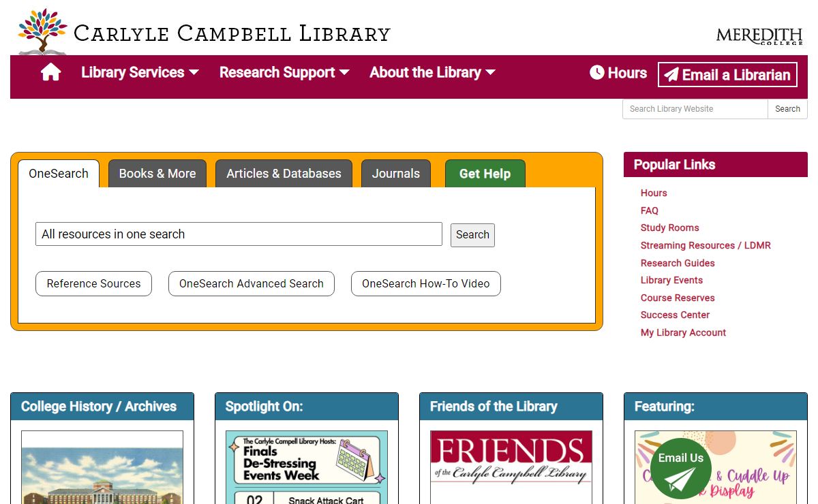Click the College History / Archives postcard image
818x504 pixels.
pos(102,467)
